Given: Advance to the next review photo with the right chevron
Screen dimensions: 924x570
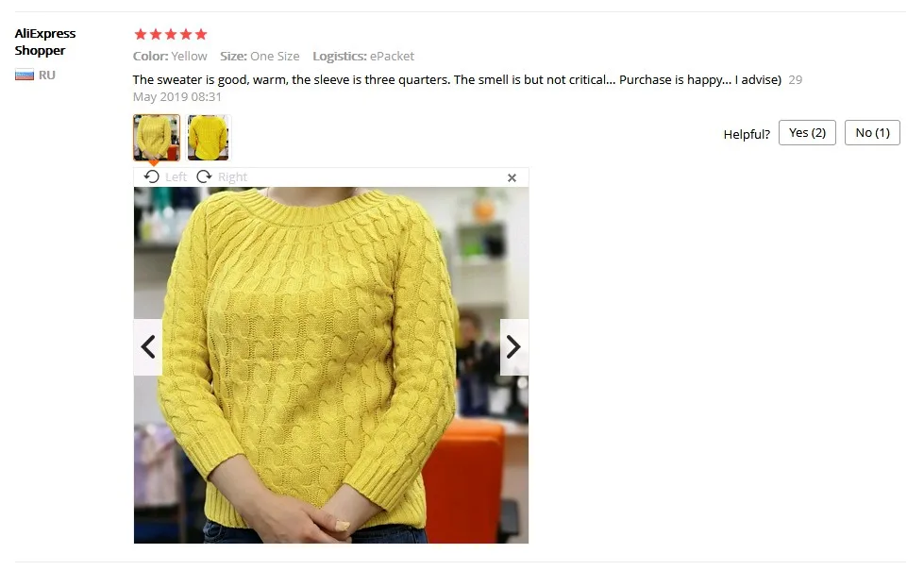Looking at the screenshot, I should (513, 347).
